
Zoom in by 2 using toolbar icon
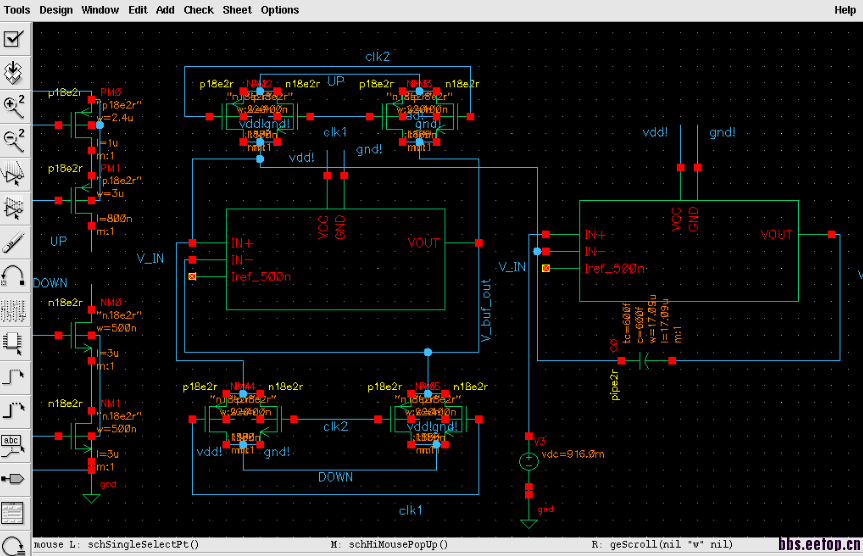[14, 107]
